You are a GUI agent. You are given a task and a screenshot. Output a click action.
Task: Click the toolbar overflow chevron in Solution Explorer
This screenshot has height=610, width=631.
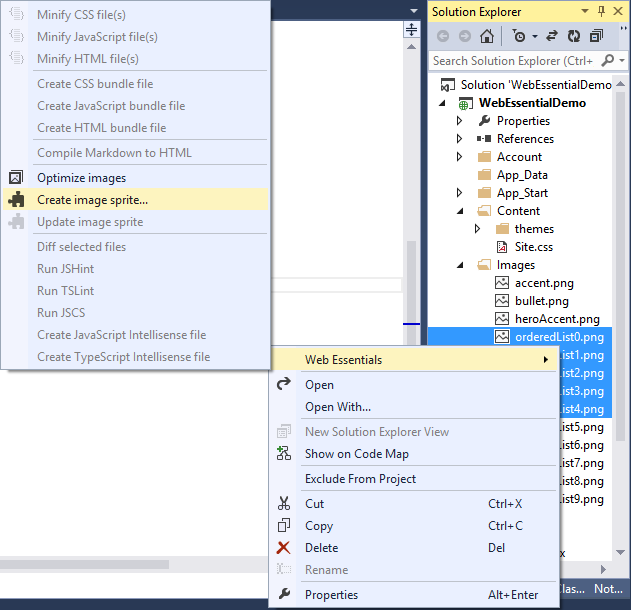(x=623, y=28)
